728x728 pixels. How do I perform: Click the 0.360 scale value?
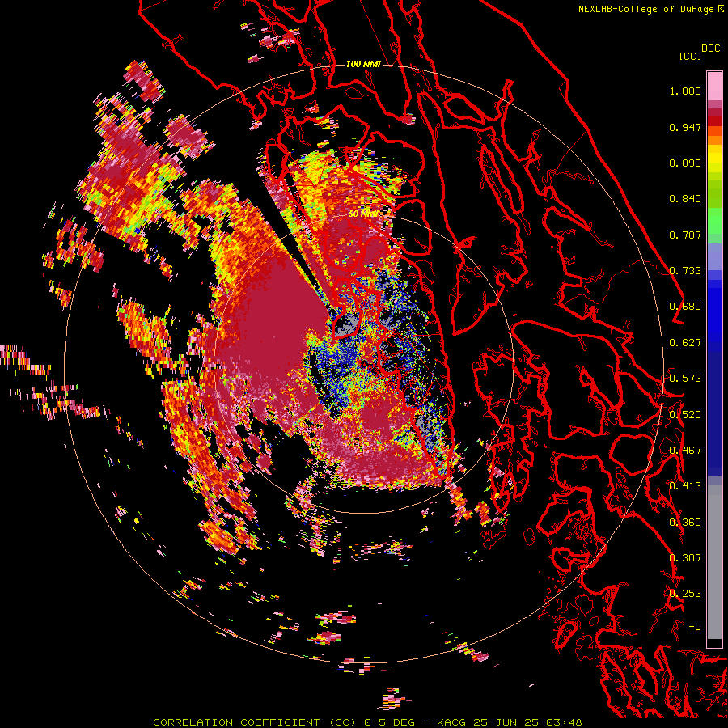tap(685, 522)
